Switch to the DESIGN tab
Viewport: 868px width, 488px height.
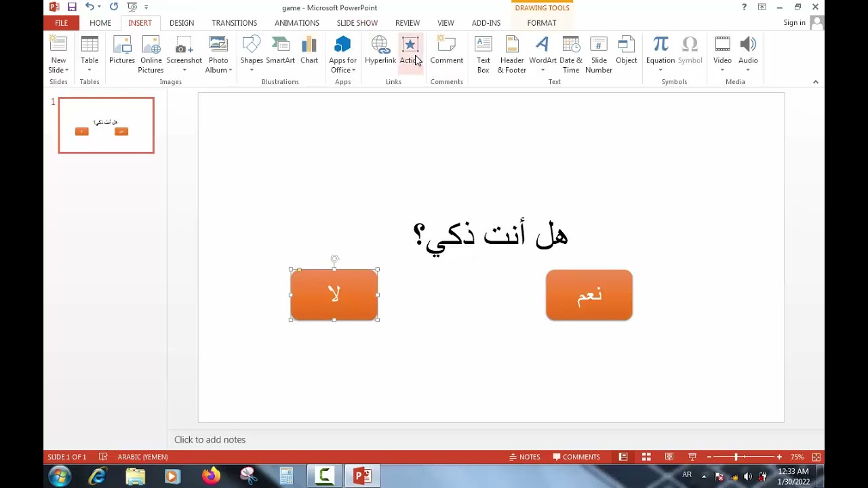click(x=182, y=23)
